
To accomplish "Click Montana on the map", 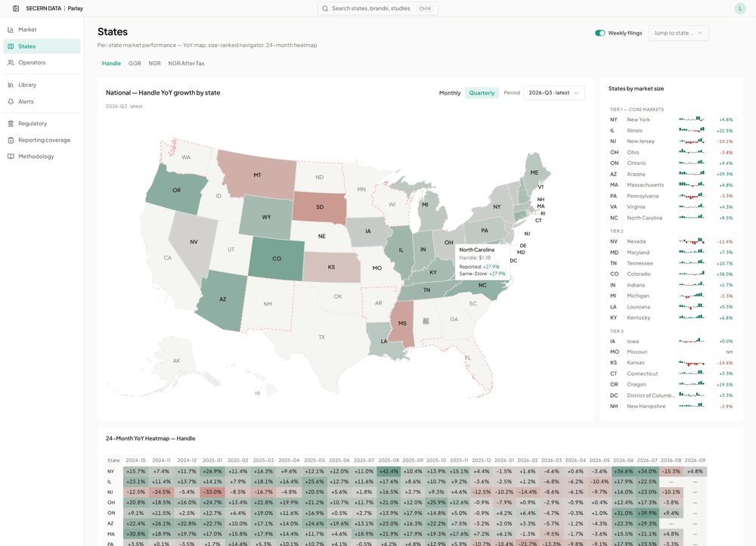I will [257, 175].
